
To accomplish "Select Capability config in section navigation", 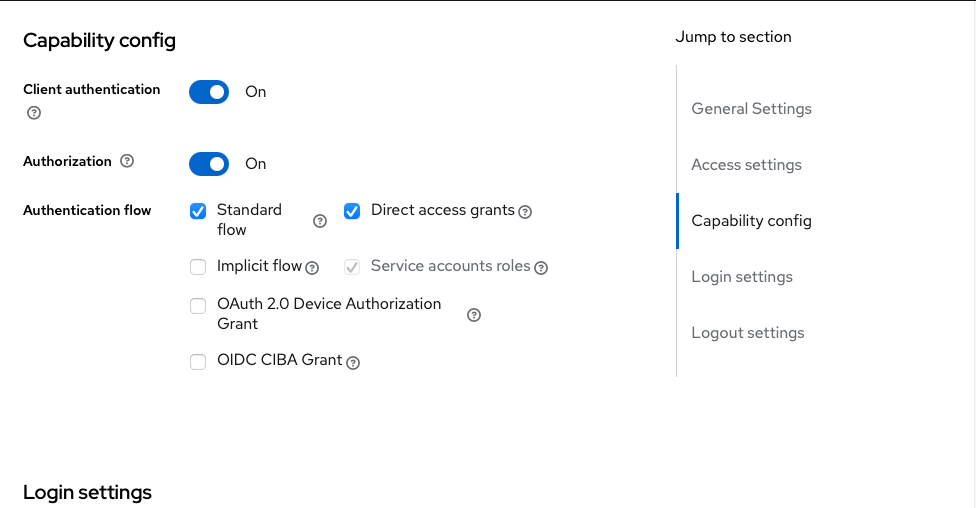I will point(751,221).
